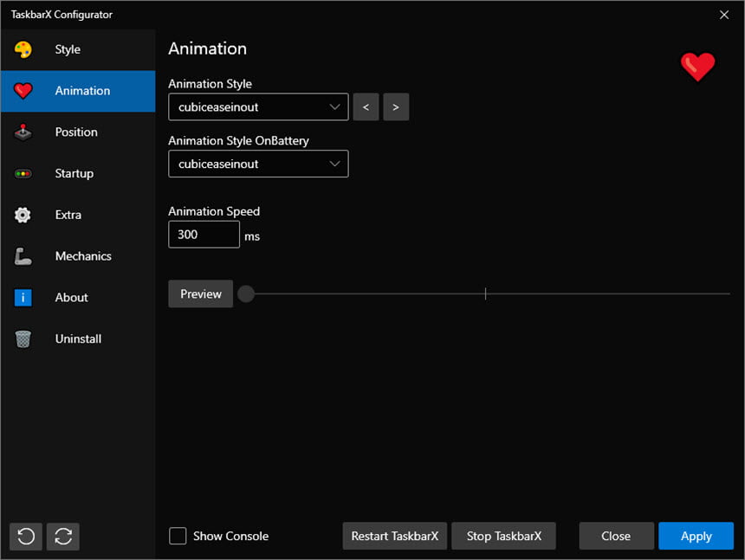Click the Style palette icon
Screen dimensions: 745x560
23,49
